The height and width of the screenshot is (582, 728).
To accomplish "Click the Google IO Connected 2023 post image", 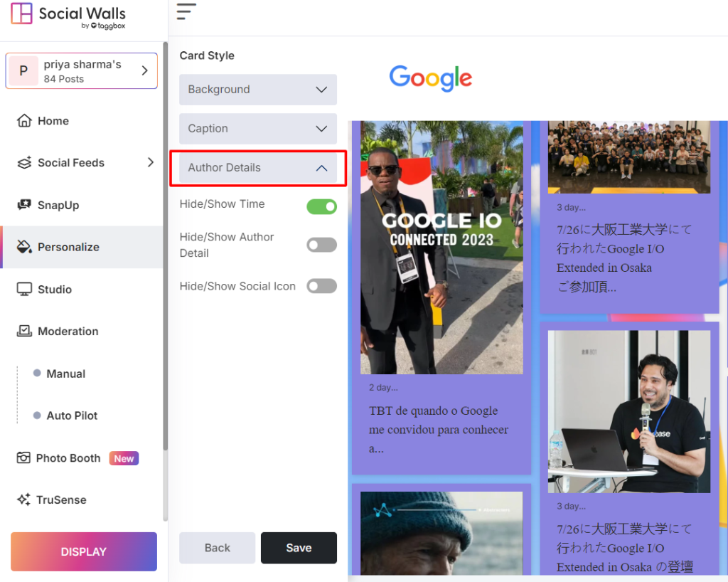I will (x=441, y=248).
